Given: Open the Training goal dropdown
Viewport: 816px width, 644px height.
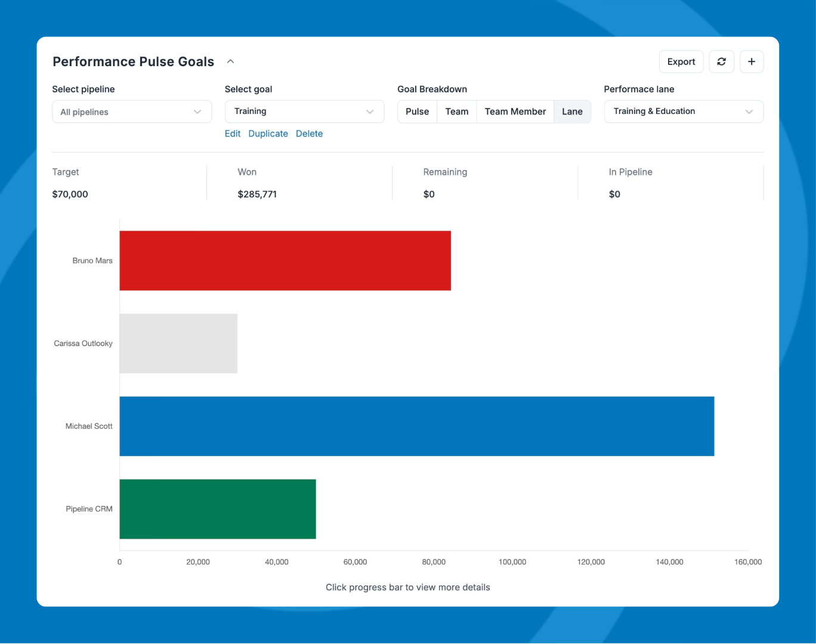Looking at the screenshot, I should pyautogui.click(x=304, y=112).
